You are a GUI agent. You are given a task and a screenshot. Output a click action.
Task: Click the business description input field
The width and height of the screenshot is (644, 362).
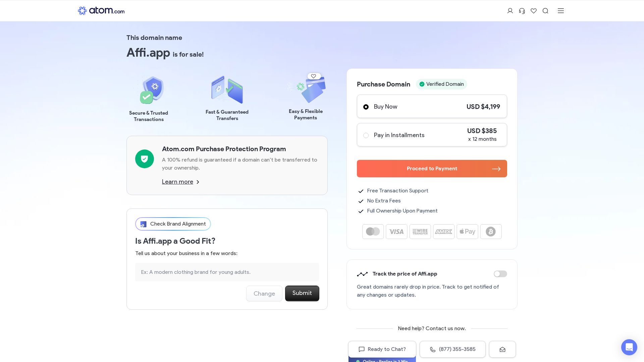tap(227, 272)
